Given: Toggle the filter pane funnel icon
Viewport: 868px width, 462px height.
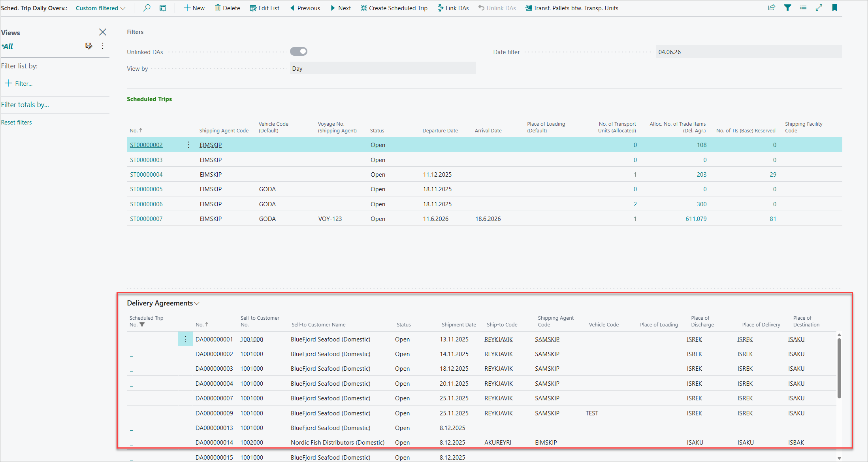Looking at the screenshot, I should [x=787, y=8].
